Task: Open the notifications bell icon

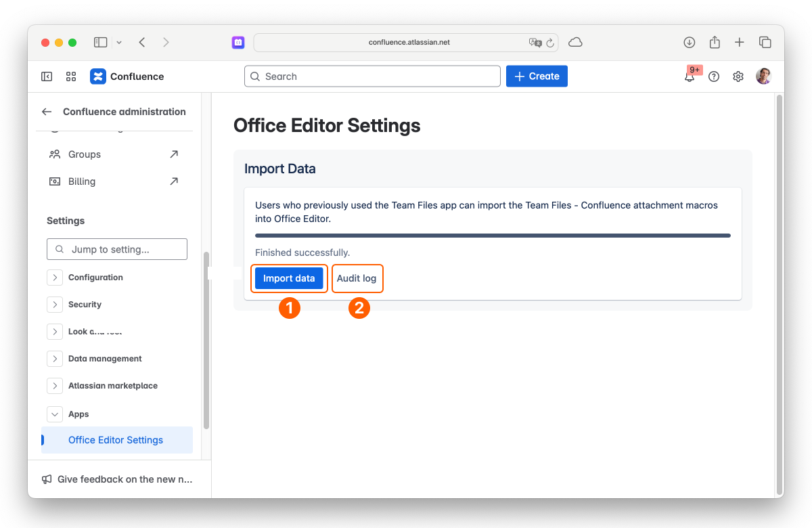Action: (690, 76)
